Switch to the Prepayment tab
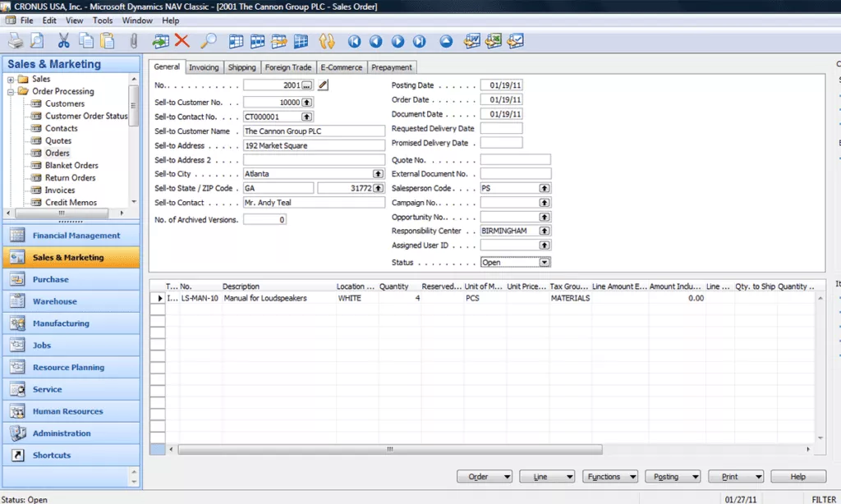 [x=392, y=67]
